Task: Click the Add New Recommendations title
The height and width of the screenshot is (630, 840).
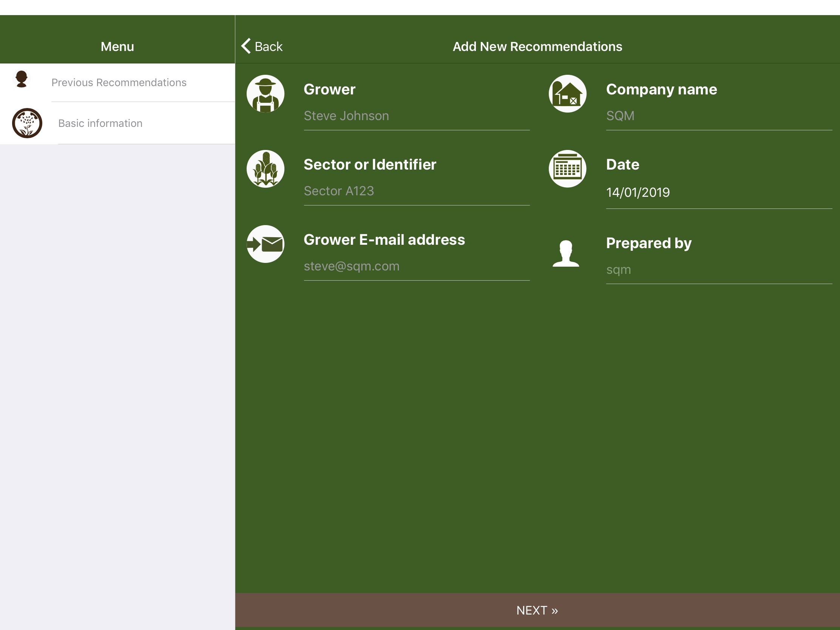Action: [x=537, y=46]
